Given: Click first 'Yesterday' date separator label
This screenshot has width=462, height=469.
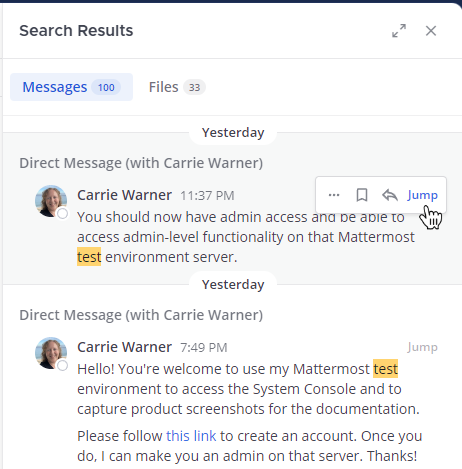Looking at the screenshot, I should tap(233, 133).
